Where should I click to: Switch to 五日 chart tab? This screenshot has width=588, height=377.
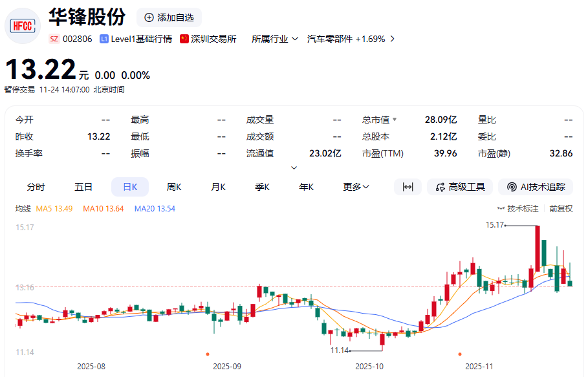pos(83,187)
